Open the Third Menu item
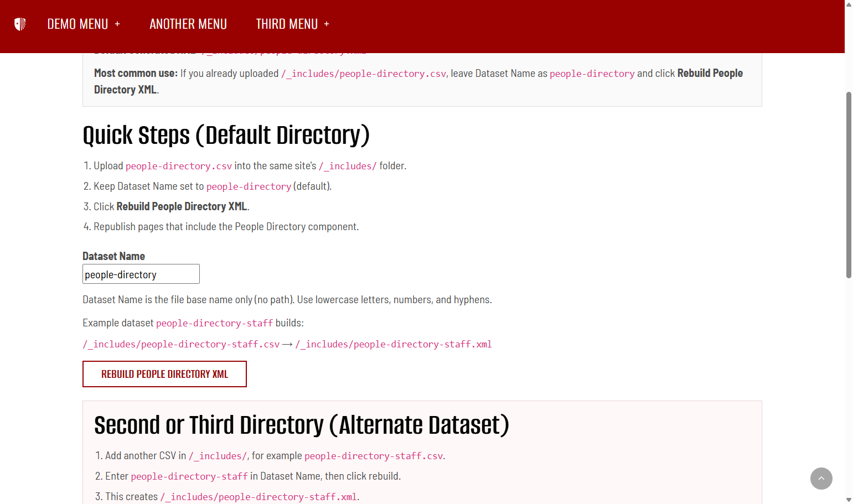853x504 pixels. tap(287, 24)
